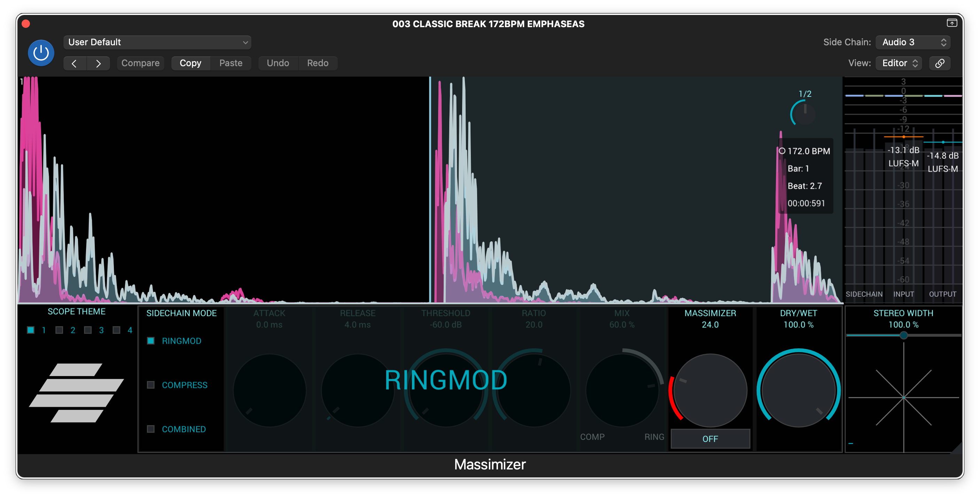Viewport: 980px width, 498px height.
Task: Select COMBINED sidechain mode checkbox
Action: [x=151, y=429]
